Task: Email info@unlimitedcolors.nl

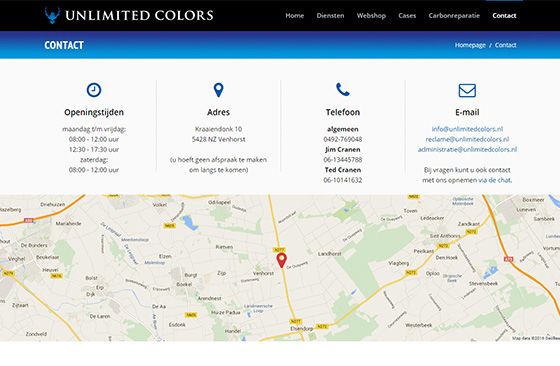Action: coord(467,129)
